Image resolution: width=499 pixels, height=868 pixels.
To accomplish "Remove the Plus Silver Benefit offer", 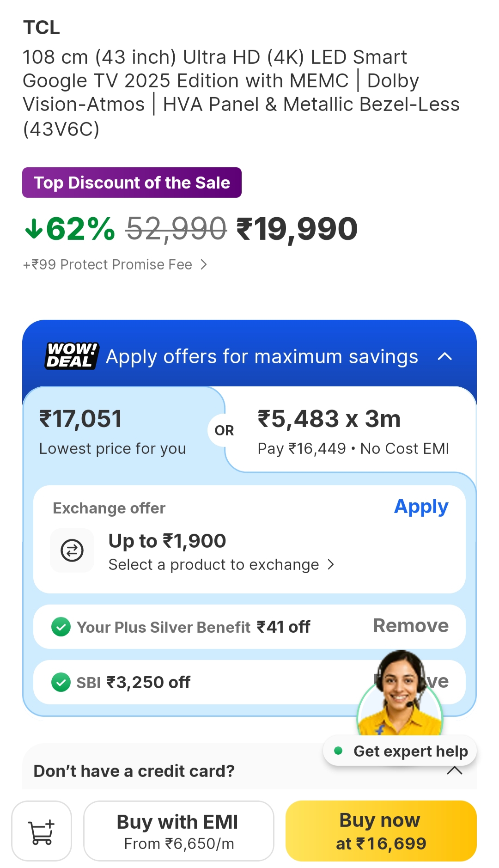I will point(411,626).
